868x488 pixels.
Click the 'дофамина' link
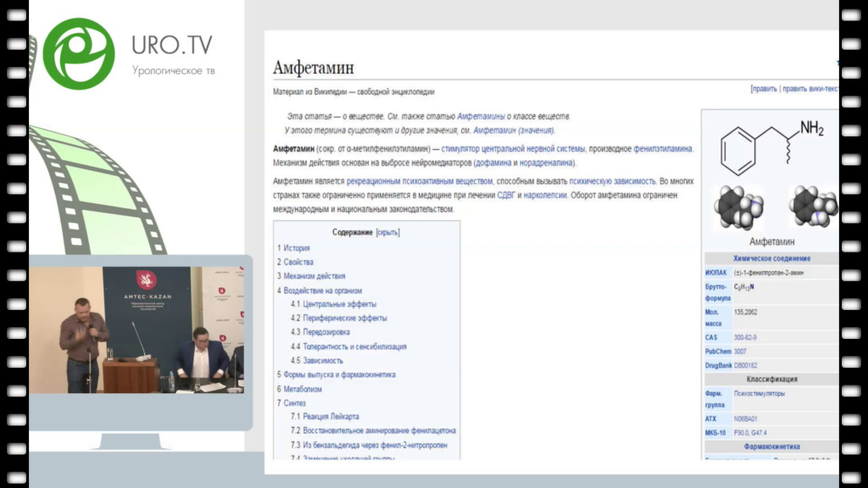pos(493,163)
